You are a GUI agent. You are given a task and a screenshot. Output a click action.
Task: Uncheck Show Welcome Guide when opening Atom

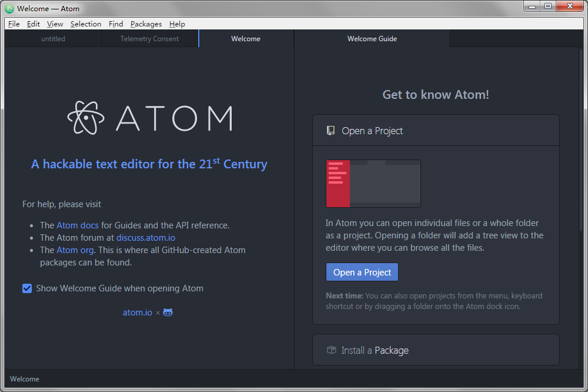click(27, 288)
